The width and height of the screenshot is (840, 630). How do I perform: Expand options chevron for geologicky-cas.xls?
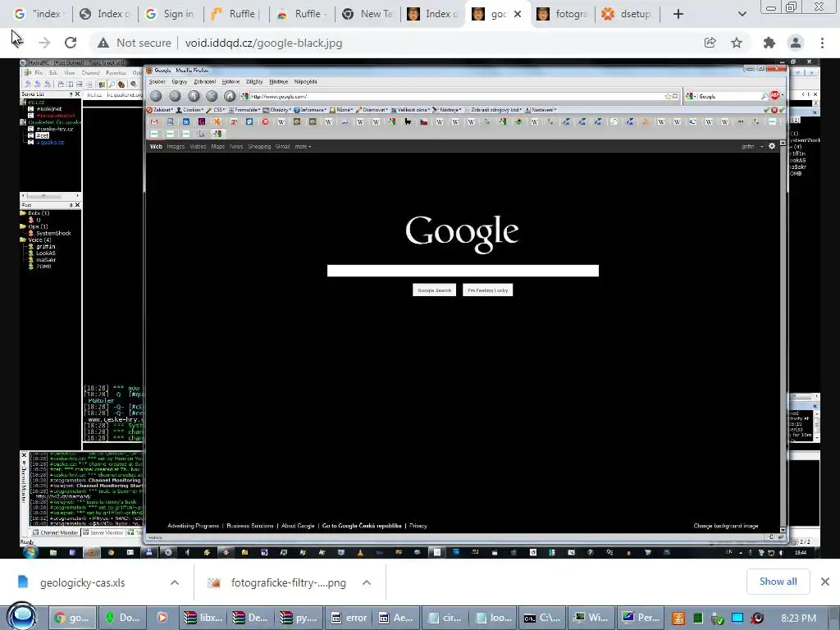coord(175,582)
